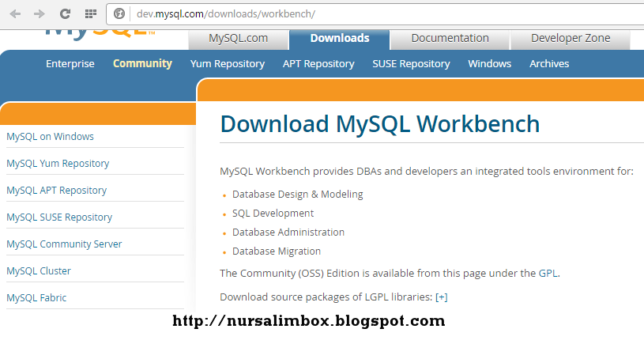Click SQL Development bullet text
This screenshot has width=644, height=344.
click(x=273, y=214)
